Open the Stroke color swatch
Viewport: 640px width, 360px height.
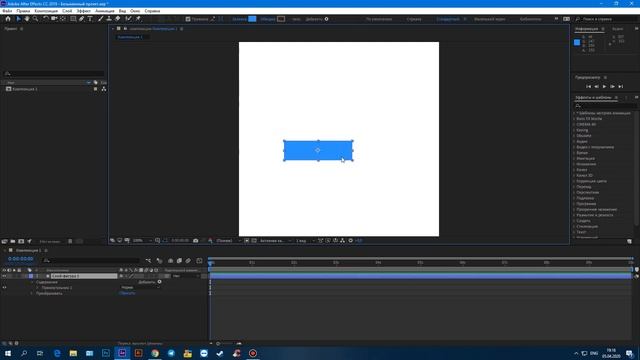coord(281,19)
